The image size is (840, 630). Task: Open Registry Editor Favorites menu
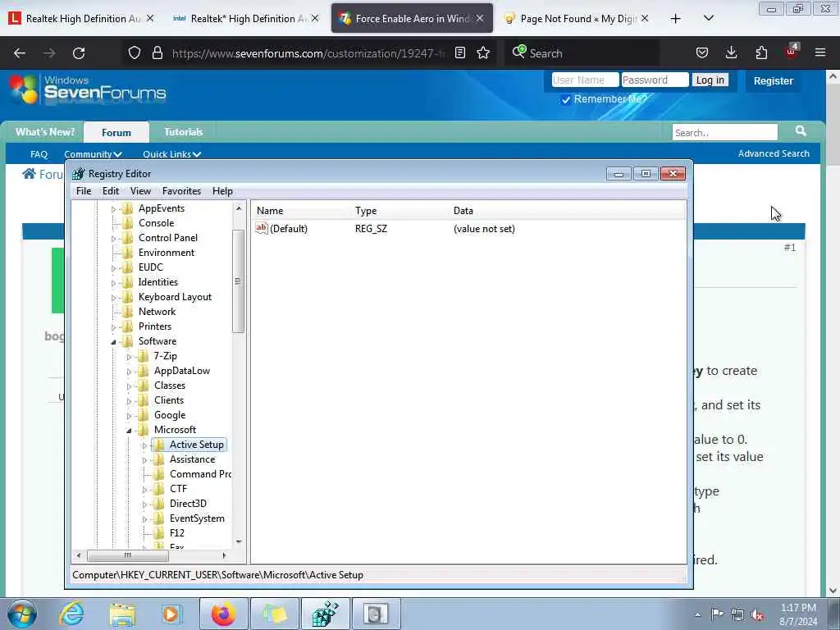click(181, 191)
